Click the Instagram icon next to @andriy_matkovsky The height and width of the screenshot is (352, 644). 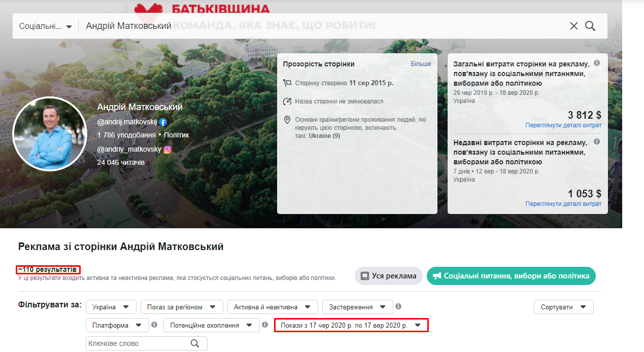click(167, 150)
